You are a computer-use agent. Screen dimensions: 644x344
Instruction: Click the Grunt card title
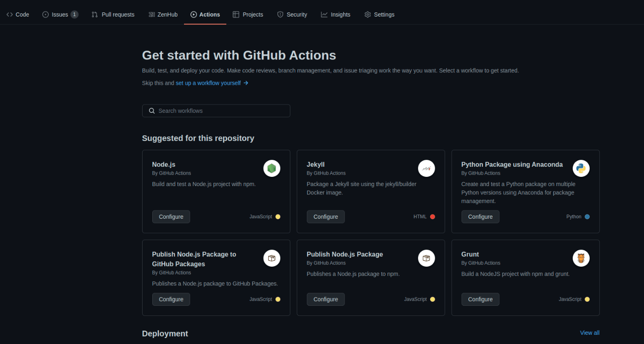pyautogui.click(x=470, y=254)
